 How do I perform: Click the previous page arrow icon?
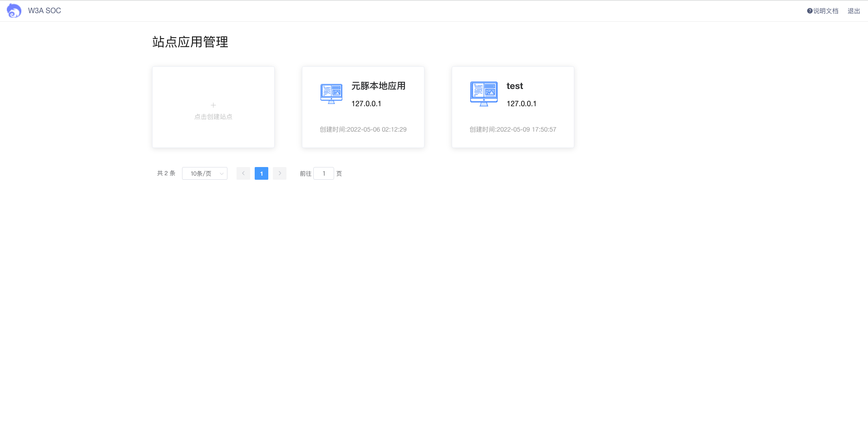point(243,173)
